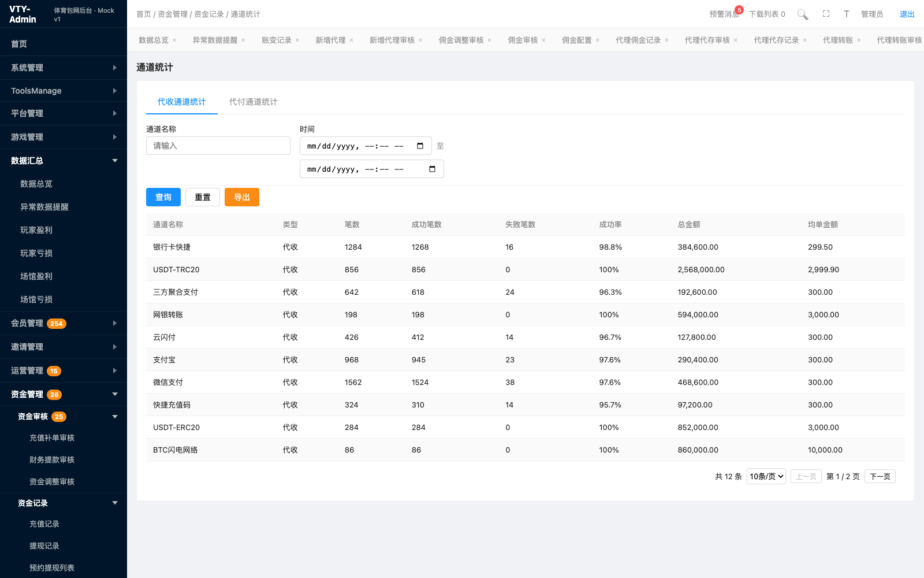Open 充值记录 in sidebar
Image resolution: width=924 pixels, height=578 pixels.
pos(64,524)
